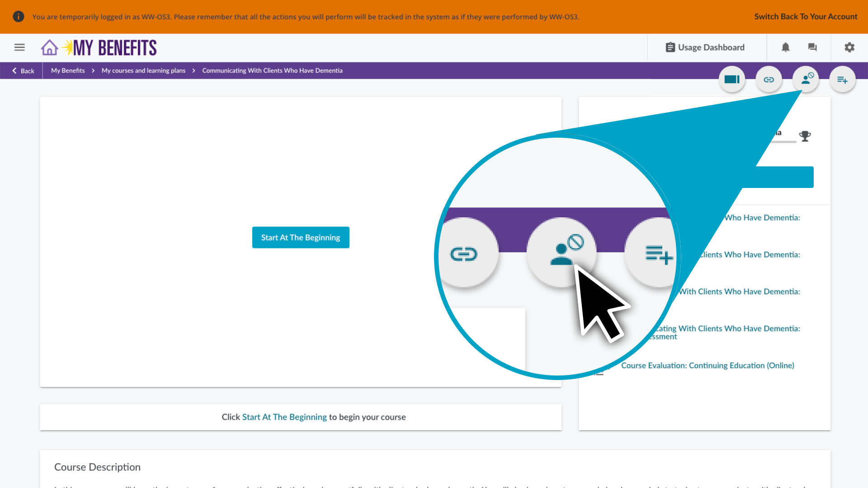Image resolution: width=868 pixels, height=488 pixels.
Task: Click the home icon in the header
Action: click(x=49, y=47)
